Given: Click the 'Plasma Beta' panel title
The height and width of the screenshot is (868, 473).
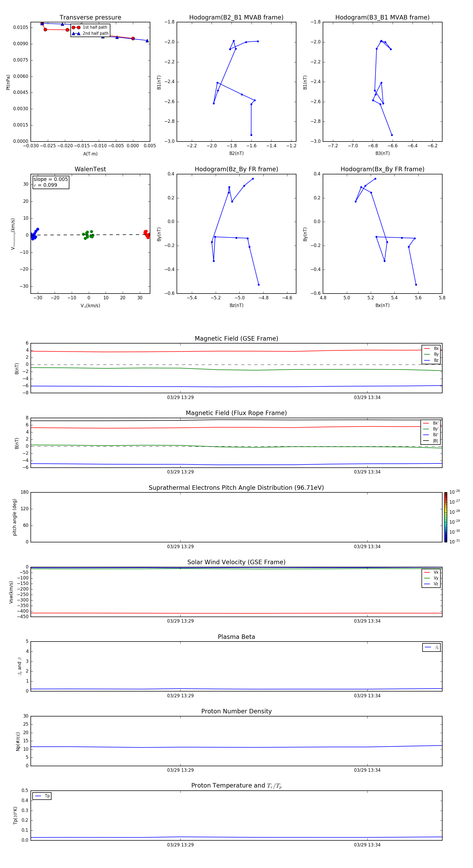Looking at the screenshot, I should coord(236,637).
